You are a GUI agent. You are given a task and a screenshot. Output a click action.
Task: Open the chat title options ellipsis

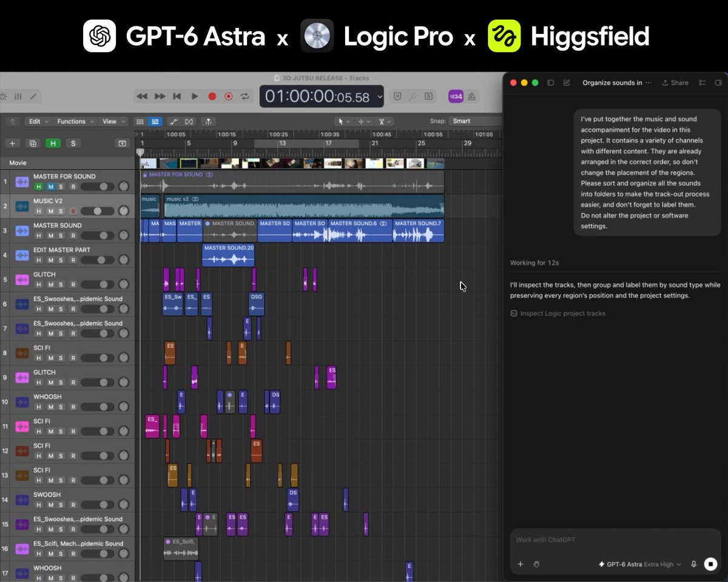(x=648, y=83)
